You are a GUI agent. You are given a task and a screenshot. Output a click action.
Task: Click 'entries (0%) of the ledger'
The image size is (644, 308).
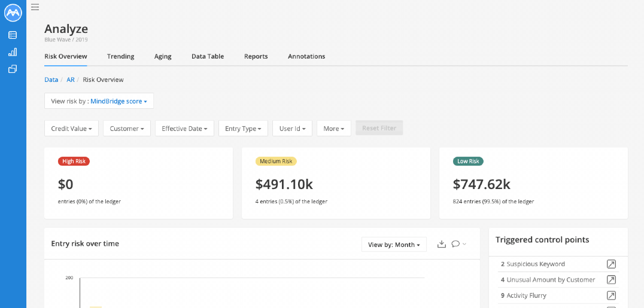pyautogui.click(x=90, y=202)
